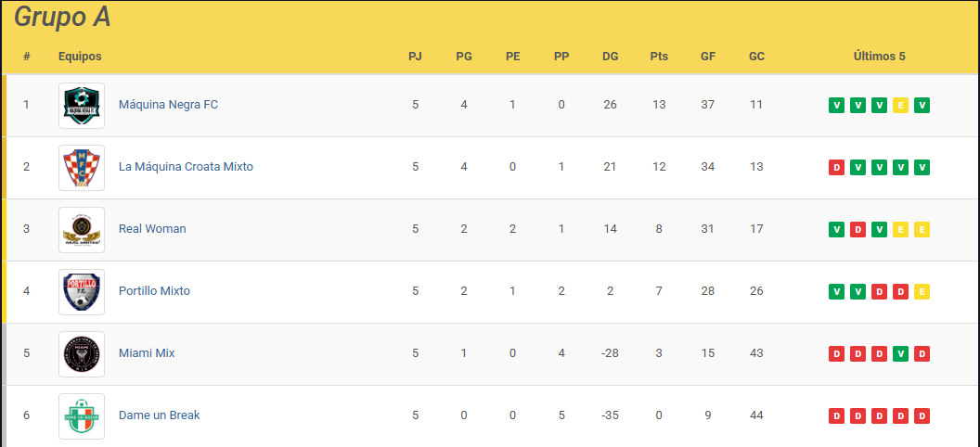Click the red D badge for La Máquina Croata
The image size is (980, 447).
[836, 167]
